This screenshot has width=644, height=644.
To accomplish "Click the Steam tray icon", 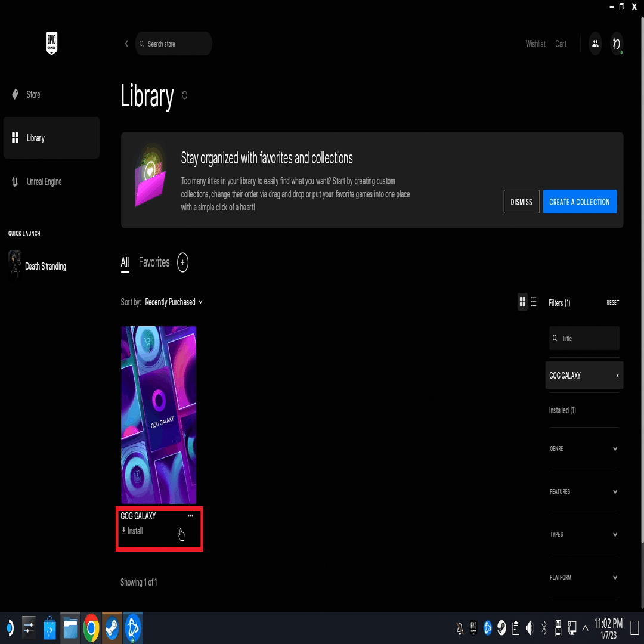I will click(x=501, y=627).
